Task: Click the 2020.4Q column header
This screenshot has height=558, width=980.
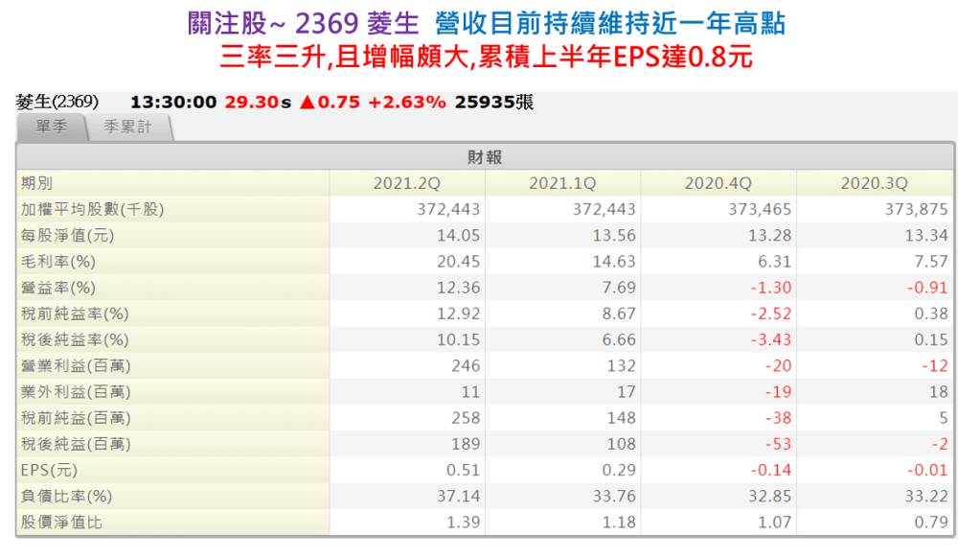Action: pyautogui.click(x=718, y=183)
